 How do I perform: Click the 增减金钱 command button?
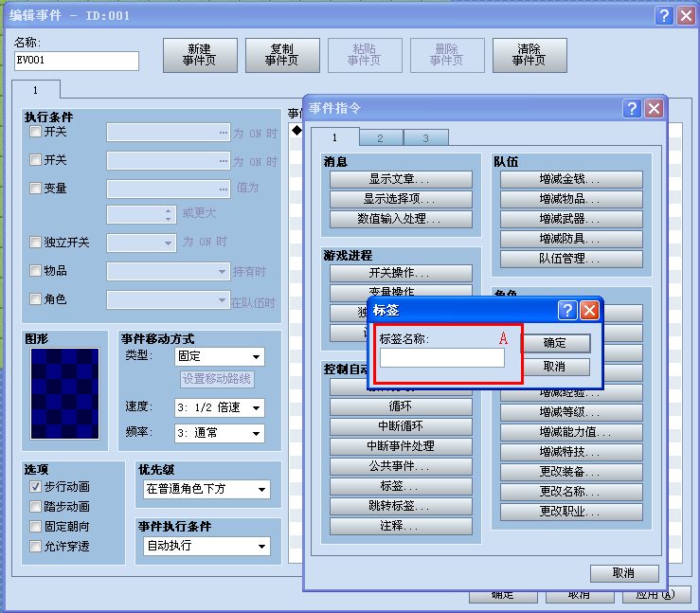tap(571, 179)
